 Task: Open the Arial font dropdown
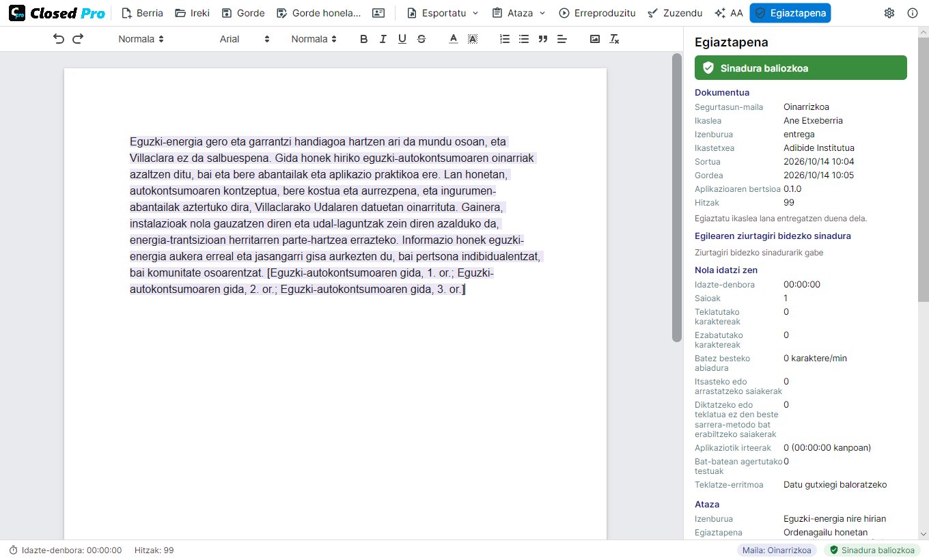tap(245, 39)
